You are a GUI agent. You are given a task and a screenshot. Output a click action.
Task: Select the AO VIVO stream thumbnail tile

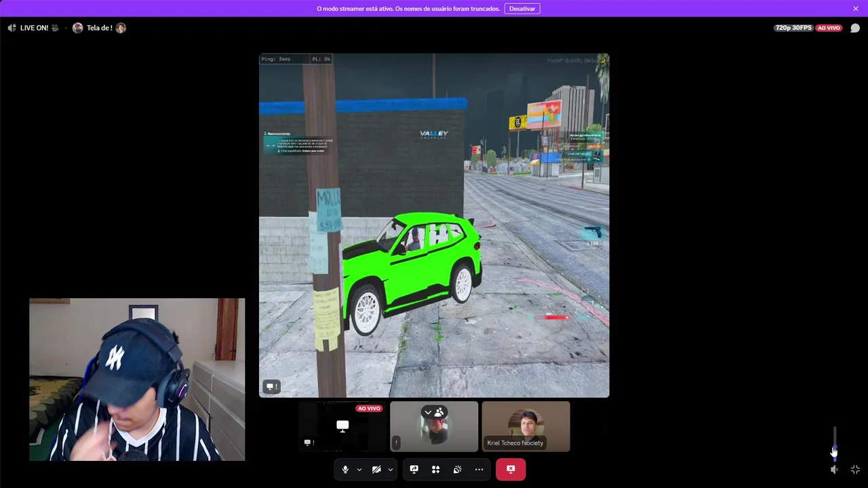[x=342, y=426]
